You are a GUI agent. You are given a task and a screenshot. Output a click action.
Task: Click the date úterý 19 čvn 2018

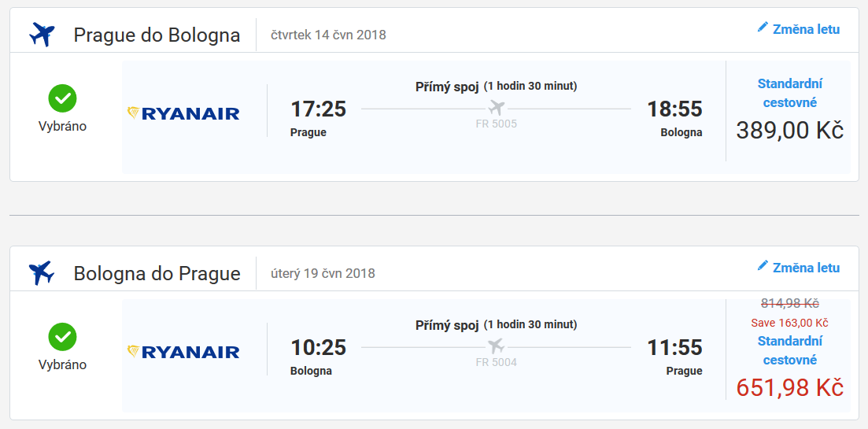pos(323,273)
